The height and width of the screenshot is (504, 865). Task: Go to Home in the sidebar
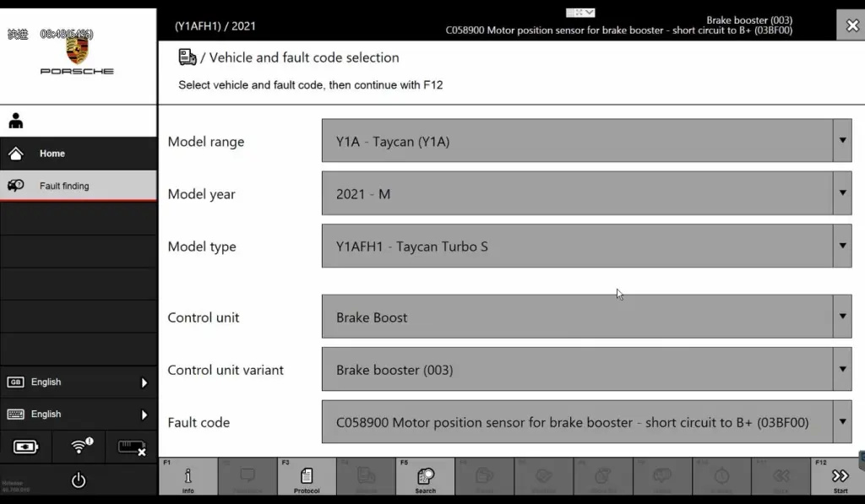pos(52,154)
